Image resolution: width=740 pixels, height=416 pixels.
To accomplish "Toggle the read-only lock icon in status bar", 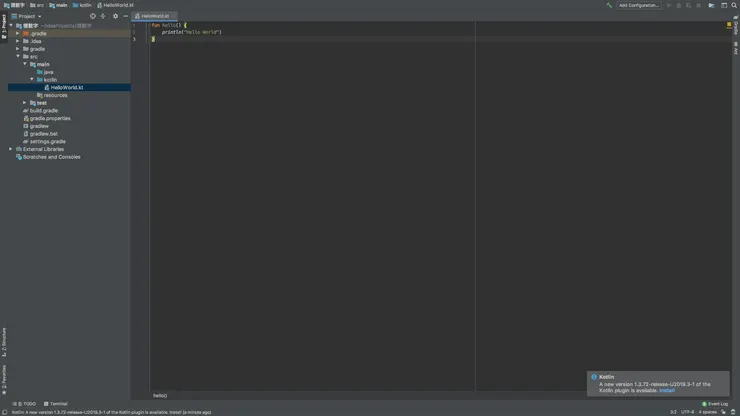I will (x=723, y=412).
